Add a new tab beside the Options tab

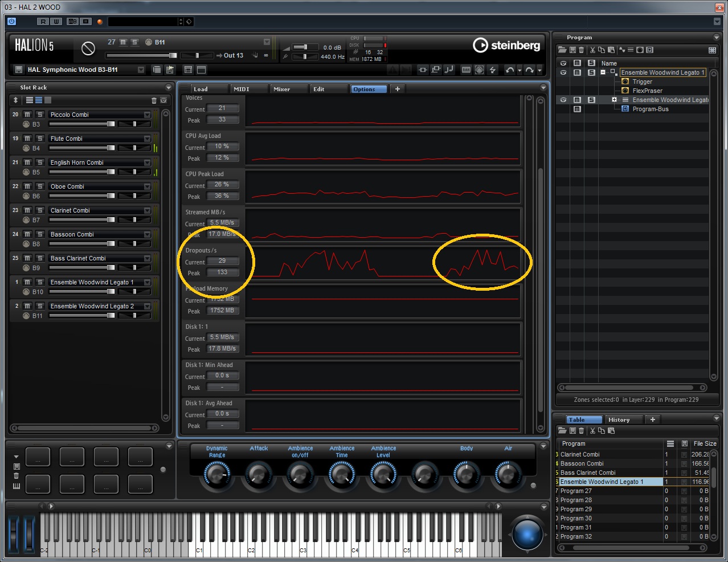(398, 89)
